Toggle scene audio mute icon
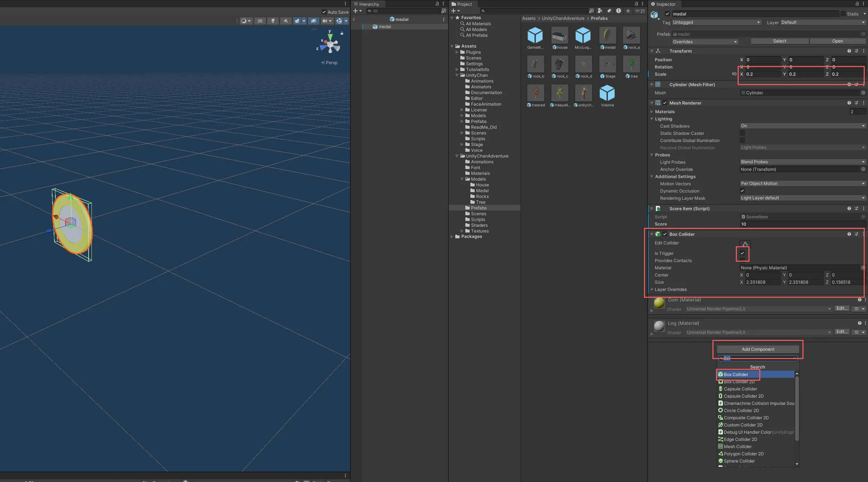The height and width of the screenshot is (482, 868). click(286, 21)
